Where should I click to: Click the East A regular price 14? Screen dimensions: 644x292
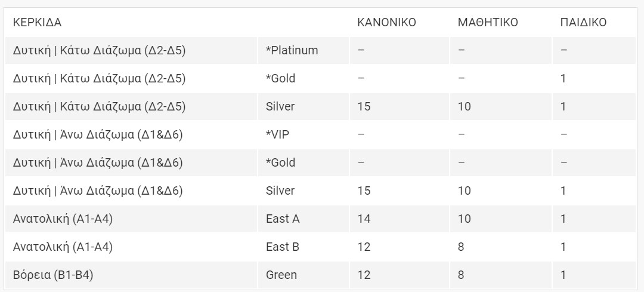(364, 219)
